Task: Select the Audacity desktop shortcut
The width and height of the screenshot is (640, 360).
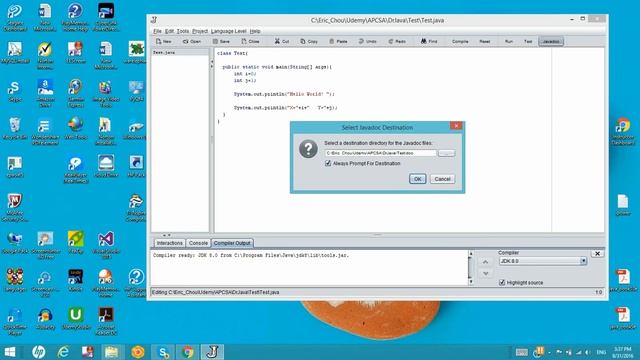Action: (45, 318)
